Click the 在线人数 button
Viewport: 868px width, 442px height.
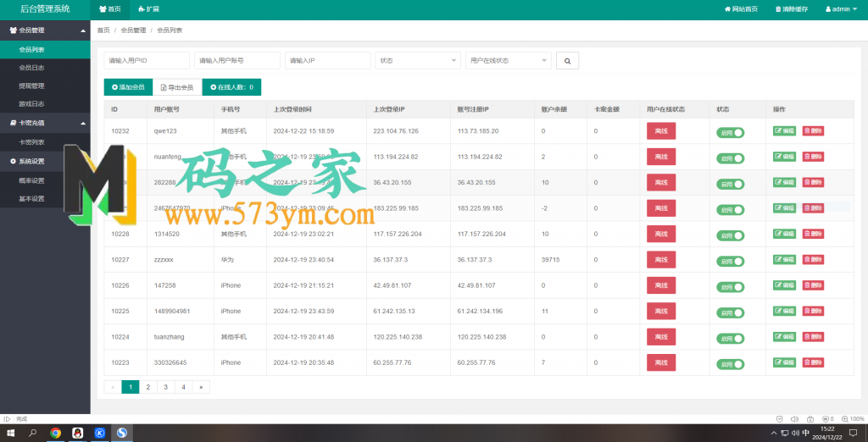[231, 87]
